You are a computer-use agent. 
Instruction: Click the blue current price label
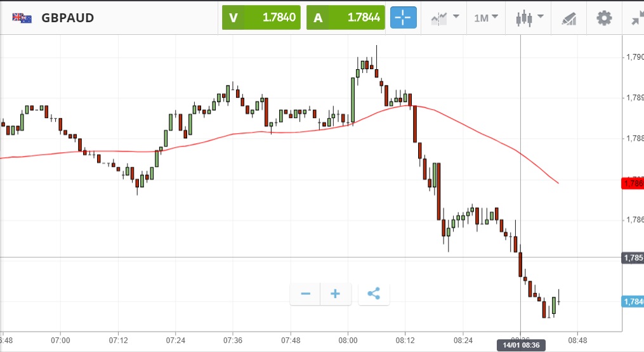(x=633, y=301)
